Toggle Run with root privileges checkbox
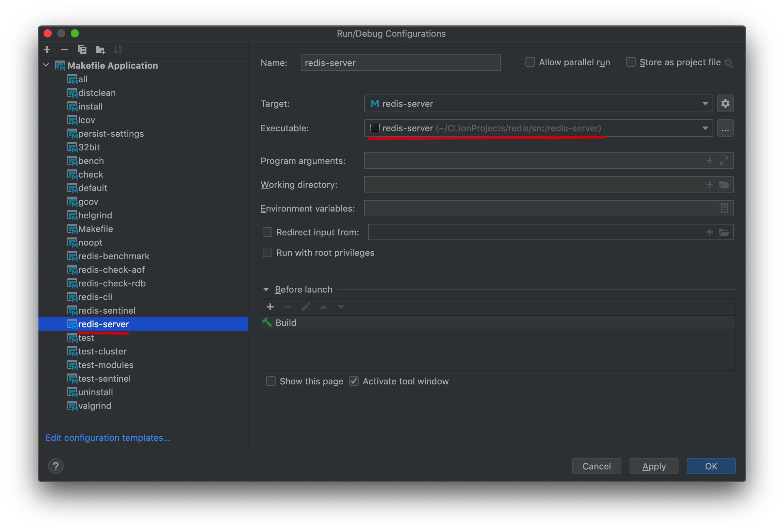Image resolution: width=784 pixels, height=532 pixels. [268, 252]
